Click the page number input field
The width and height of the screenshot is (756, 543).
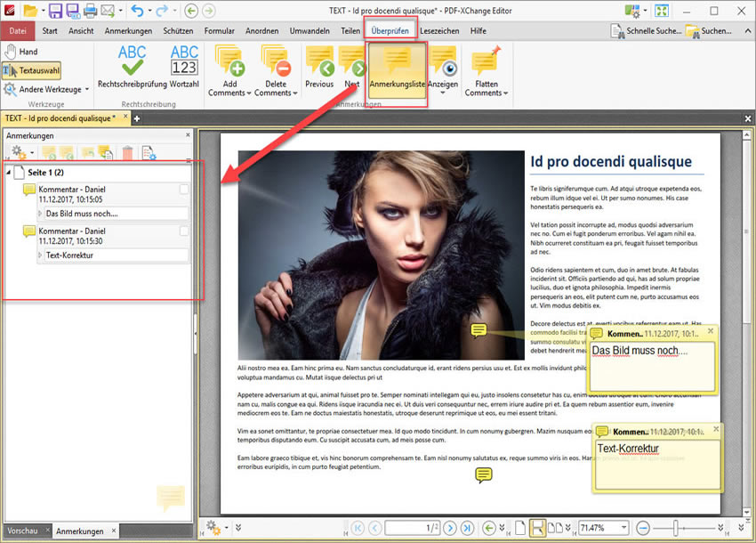tap(412, 528)
